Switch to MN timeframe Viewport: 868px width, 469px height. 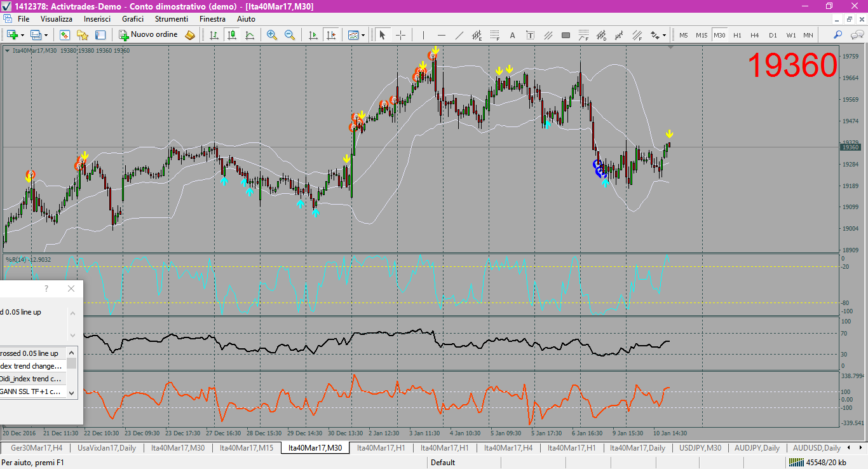coord(808,35)
